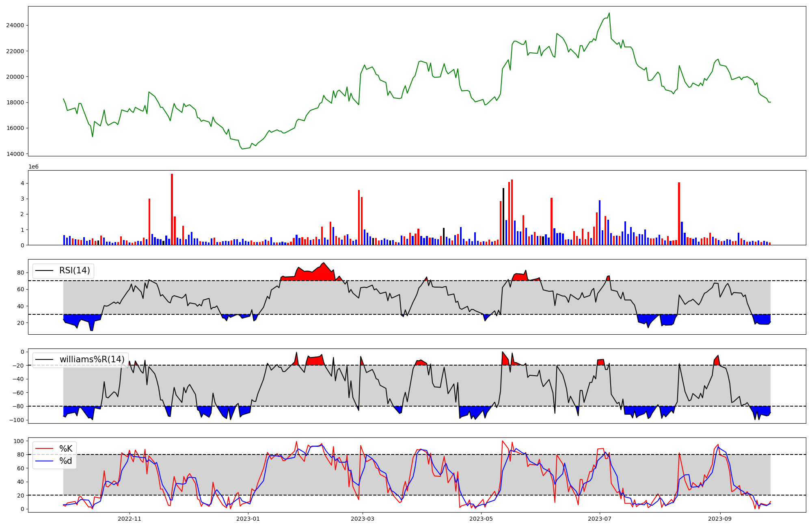Click the tallest blue volume bar
This screenshot has width=812, height=528.
600,223
